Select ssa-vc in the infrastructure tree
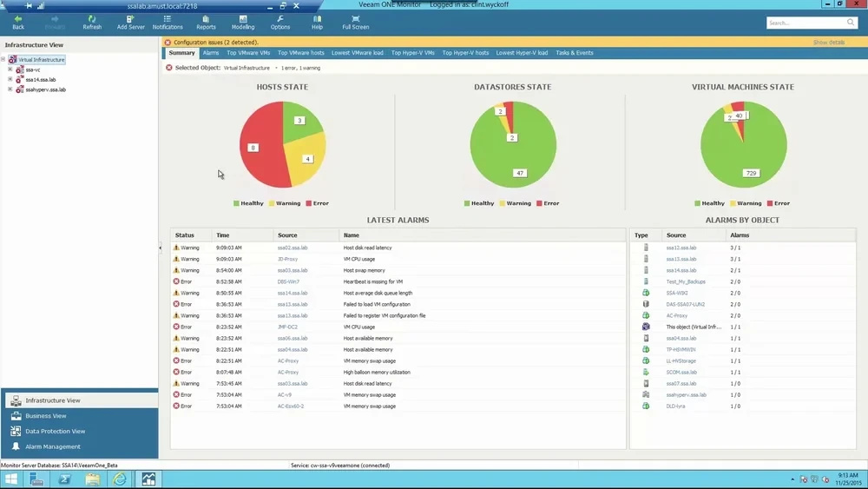 33,69
